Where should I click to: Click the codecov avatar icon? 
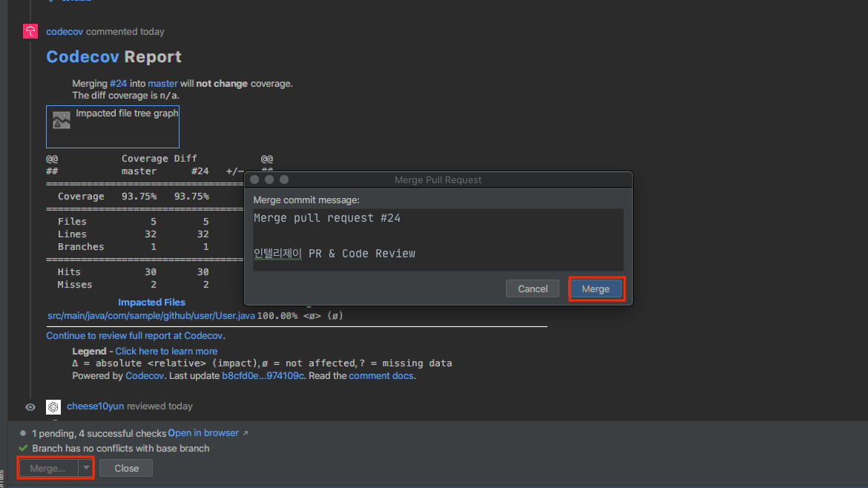30,32
